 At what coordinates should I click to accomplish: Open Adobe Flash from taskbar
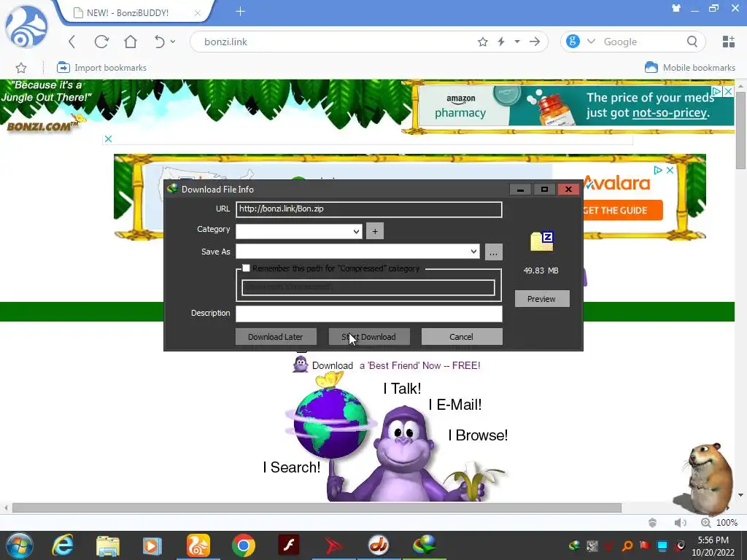point(289,545)
